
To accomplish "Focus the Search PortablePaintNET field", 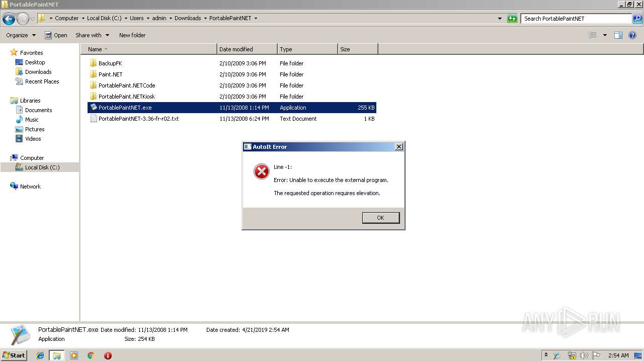I will 577,19.
